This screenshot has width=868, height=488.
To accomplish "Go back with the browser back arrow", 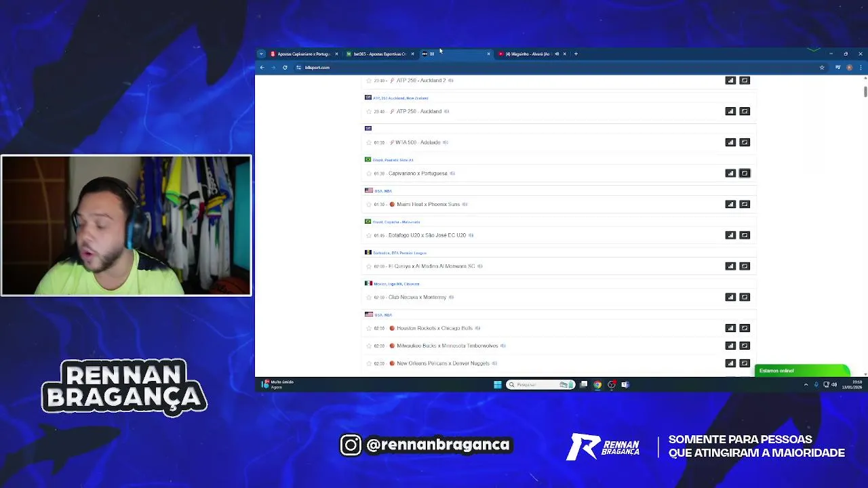I will pos(262,67).
